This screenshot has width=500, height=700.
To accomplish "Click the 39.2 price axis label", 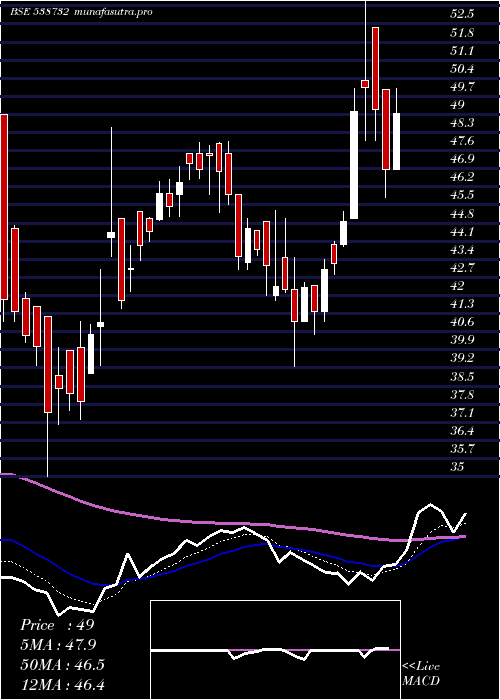I will [462, 358].
